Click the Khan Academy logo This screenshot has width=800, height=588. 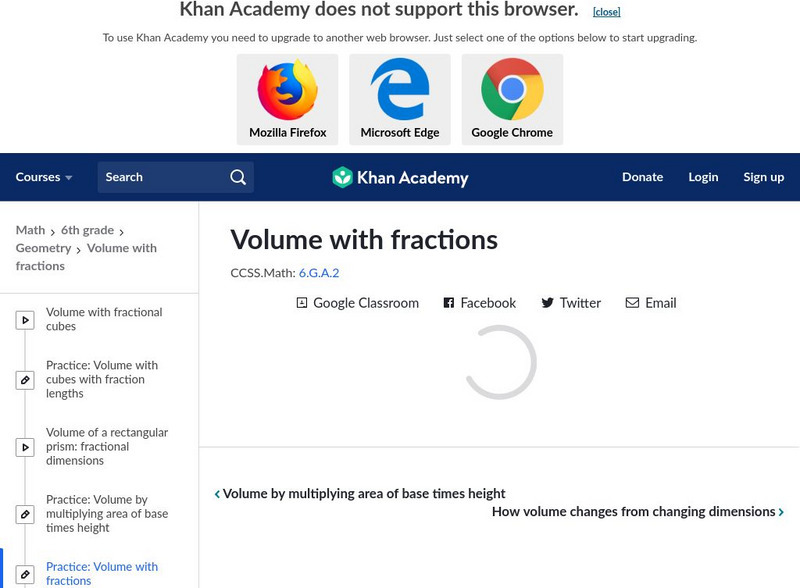coord(400,178)
